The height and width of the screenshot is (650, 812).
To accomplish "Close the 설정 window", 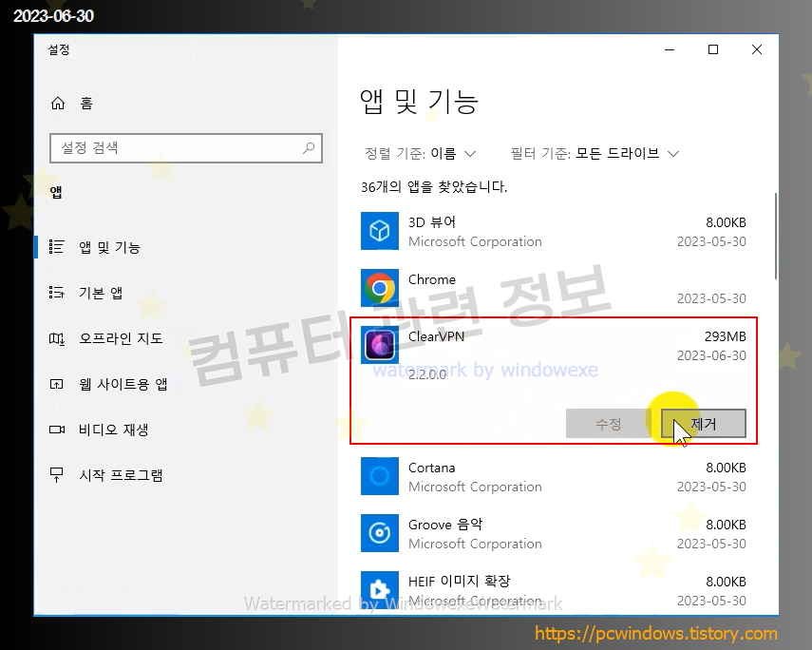I will (757, 49).
